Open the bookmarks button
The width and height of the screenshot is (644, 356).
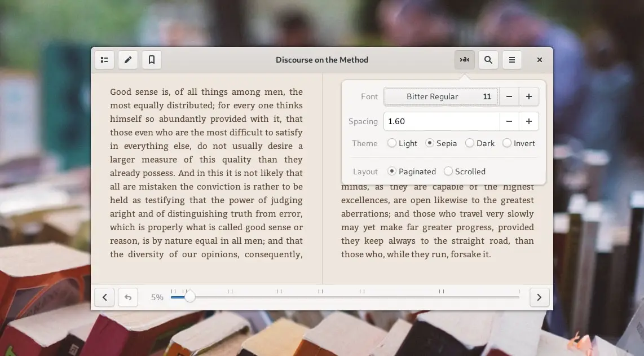coord(152,60)
